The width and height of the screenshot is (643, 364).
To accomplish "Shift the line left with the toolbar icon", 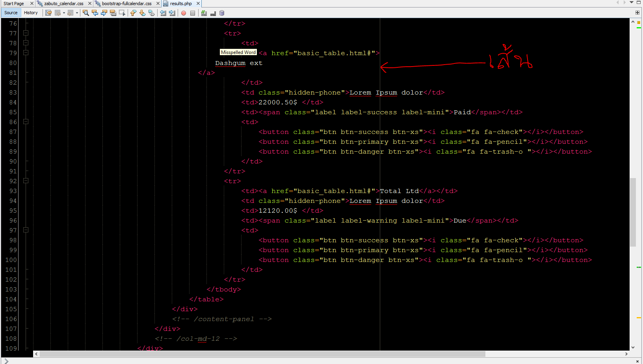I will tap(163, 13).
